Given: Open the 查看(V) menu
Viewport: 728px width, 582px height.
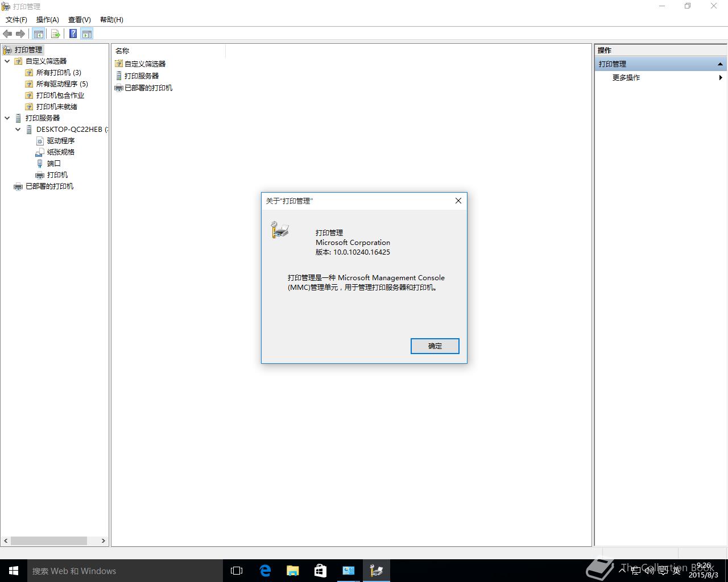Looking at the screenshot, I should 79,19.
